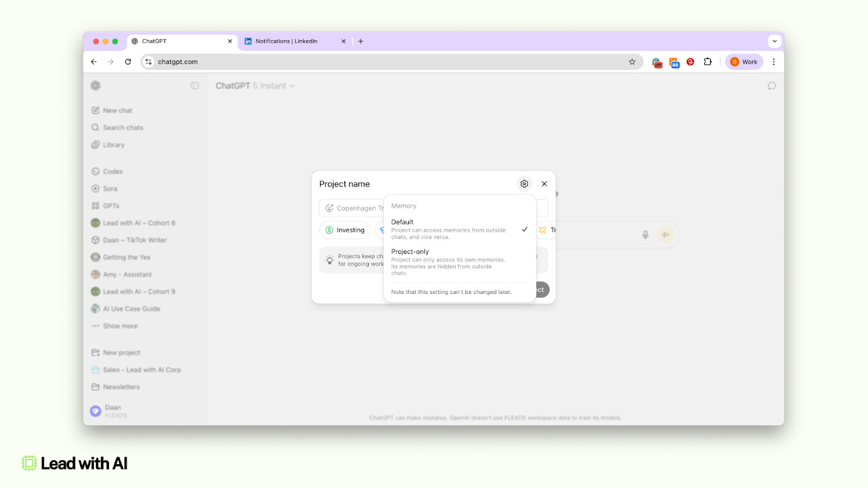The height and width of the screenshot is (488, 868).
Task: Start voice mode with waveform icon
Action: click(x=665, y=235)
